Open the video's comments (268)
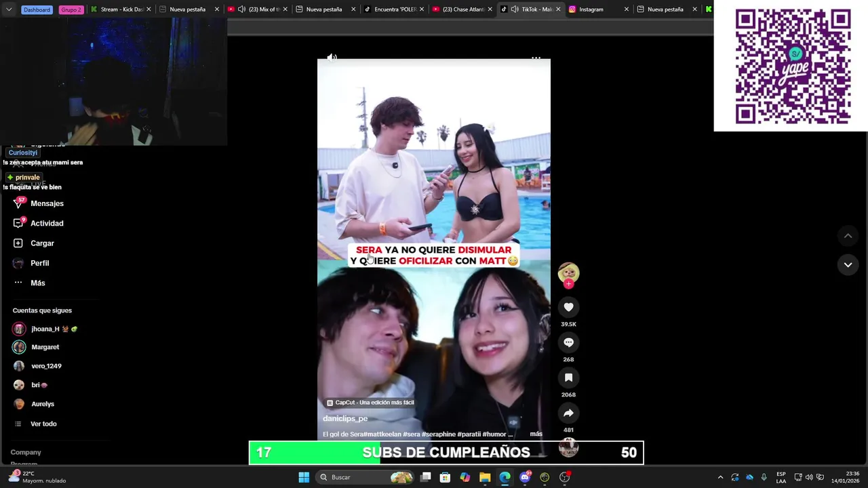The height and width of the screenshot is (488, 868). [568, 342]
